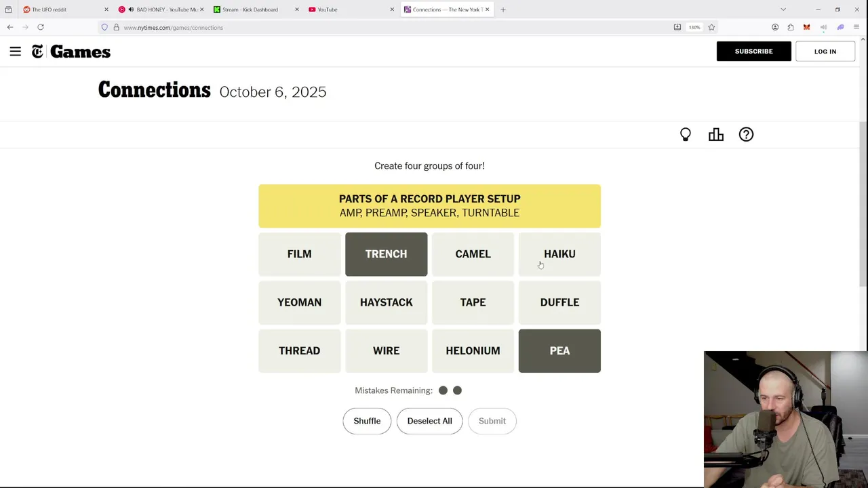
Task: Open the hamburger navigation menu beside Games
Action: 15,52
